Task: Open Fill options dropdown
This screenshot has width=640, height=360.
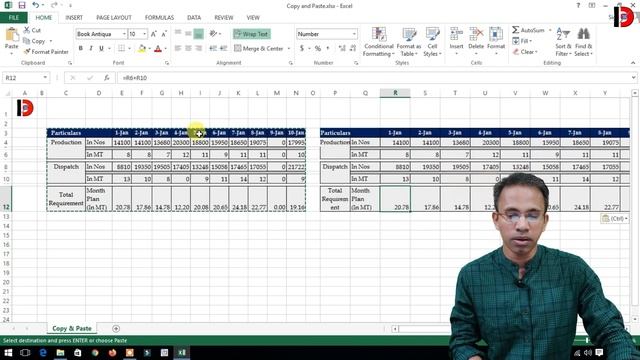Action: pos(522,41)
